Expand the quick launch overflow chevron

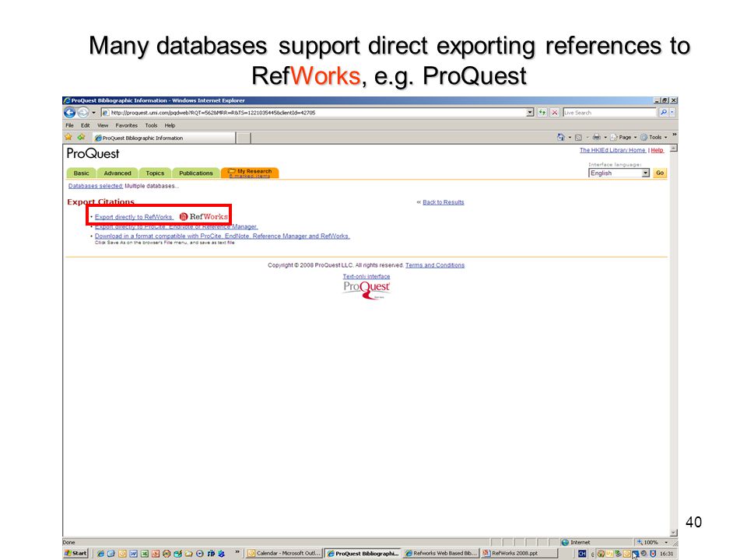(237, 552)
